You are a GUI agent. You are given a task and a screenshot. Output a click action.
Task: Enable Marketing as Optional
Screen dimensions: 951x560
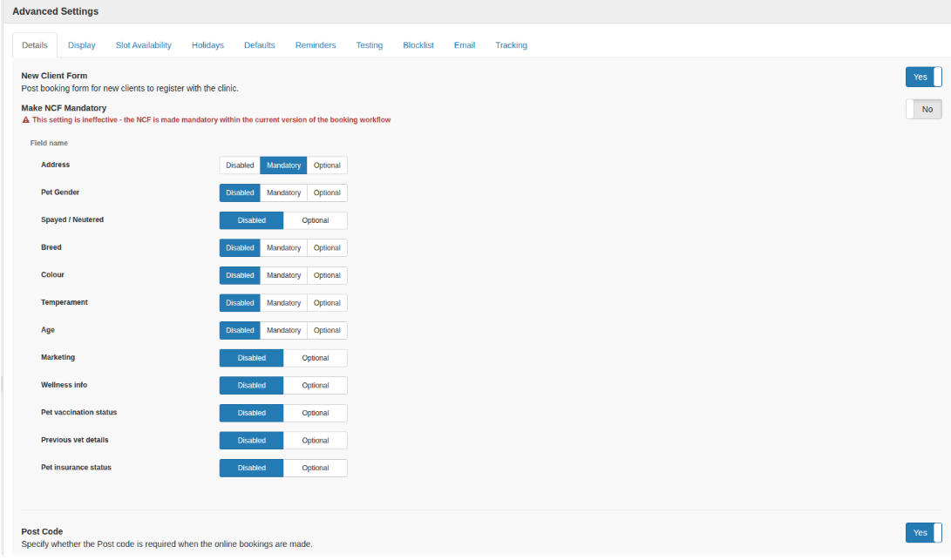[x=315, y=357]
